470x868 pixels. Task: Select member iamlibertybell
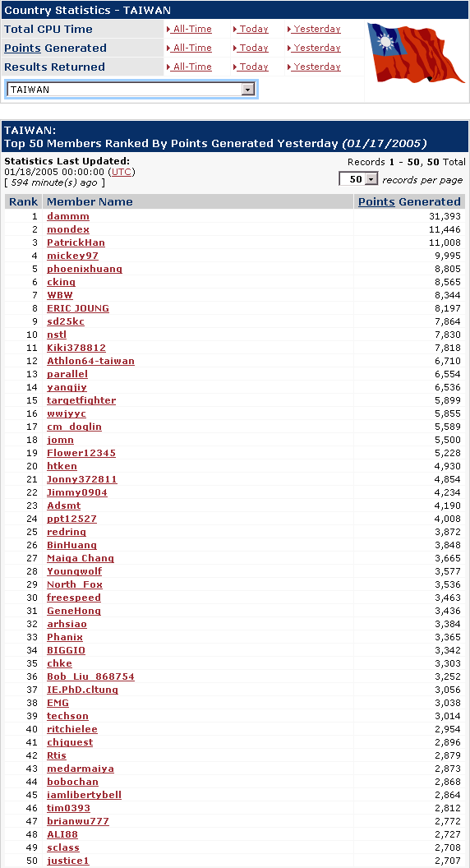pyautogui.click(x=84, y=795)
